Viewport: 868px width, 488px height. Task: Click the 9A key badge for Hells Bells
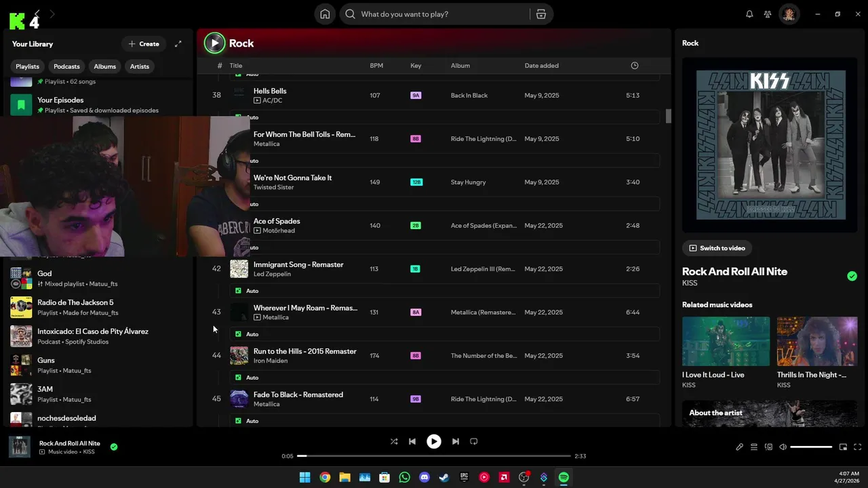tap(416, 96)
